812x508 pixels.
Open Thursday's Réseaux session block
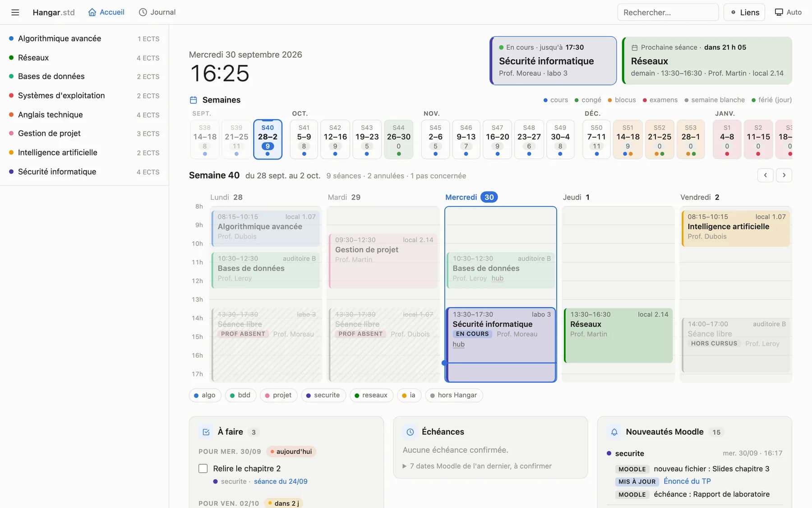tap(618, 336)
